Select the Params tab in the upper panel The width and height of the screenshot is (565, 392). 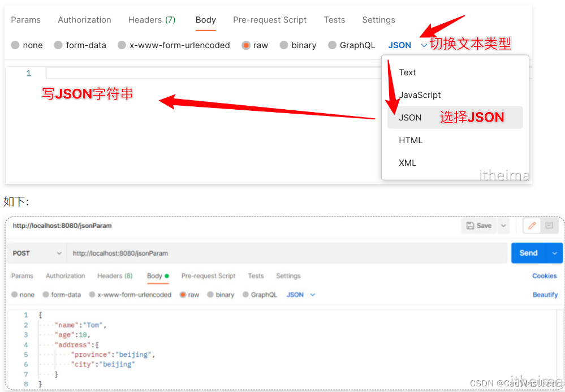[x=25, y=20]
